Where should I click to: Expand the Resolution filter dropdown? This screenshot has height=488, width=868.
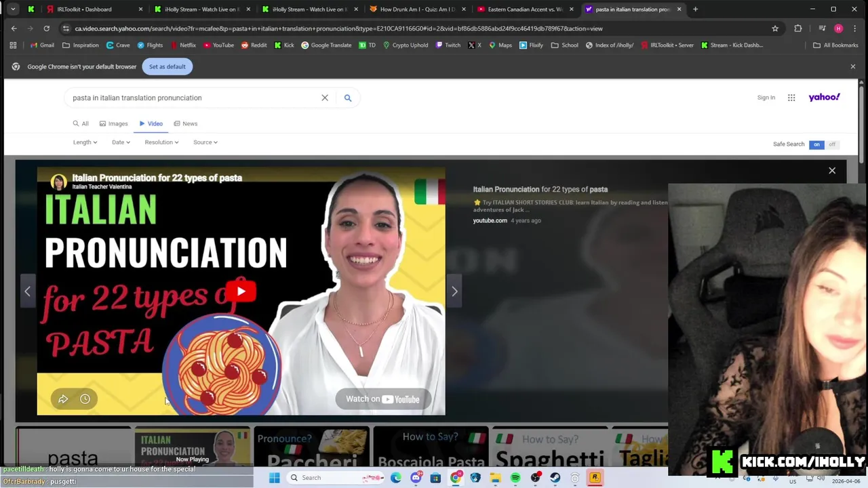coord(161,142)
